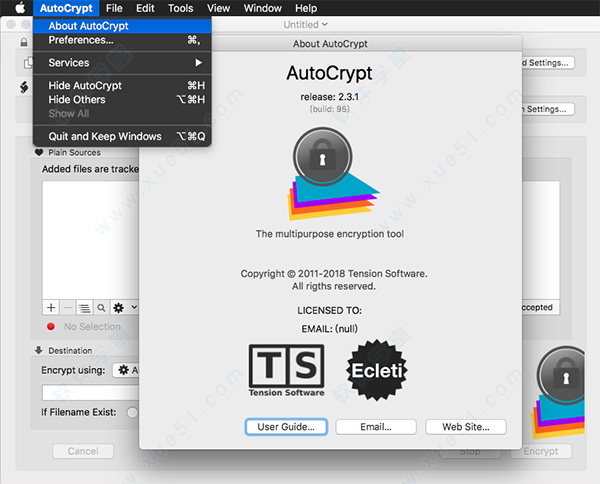The width and height of the screenshot is (600, 484).
Task: Click the lock icon in main window
Action: 24,42
